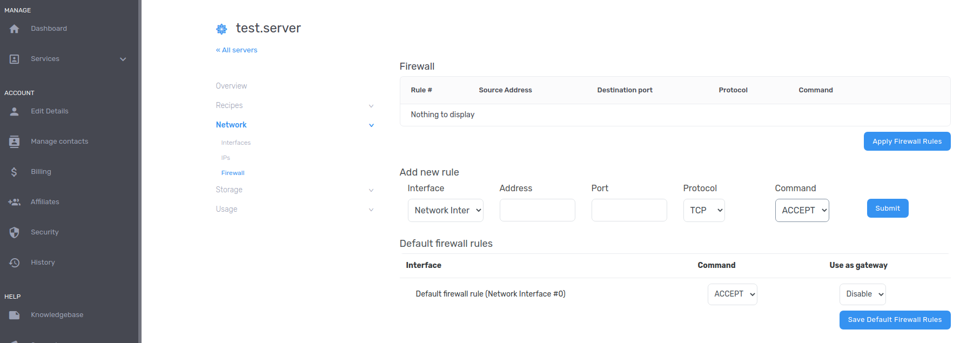This screenshot has height=343, width=980.
Task: Focus the Address input field
Action: click(x=537, y=210)
